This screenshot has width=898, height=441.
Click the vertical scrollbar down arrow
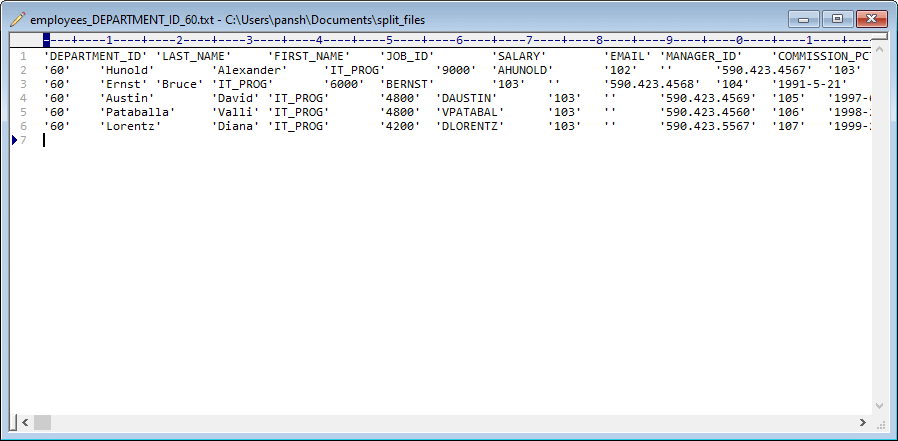tap(879, 405)
